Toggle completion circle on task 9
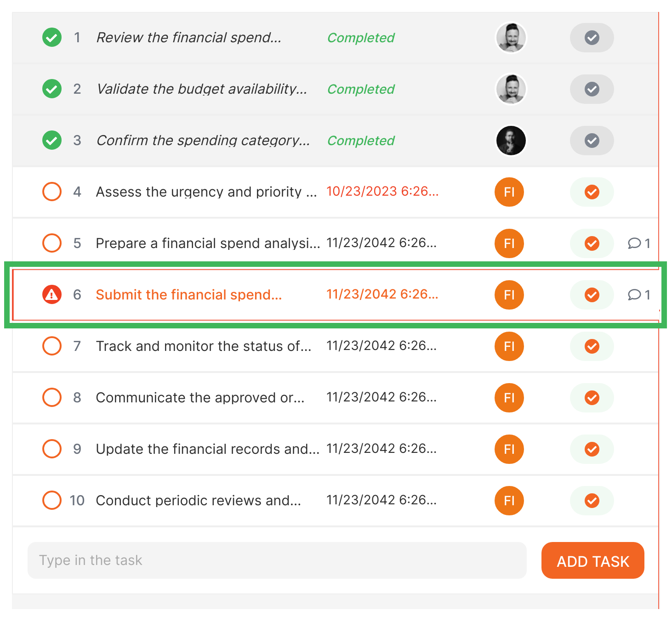This screenshot has height=621, width=672. [x=51, y=449]
